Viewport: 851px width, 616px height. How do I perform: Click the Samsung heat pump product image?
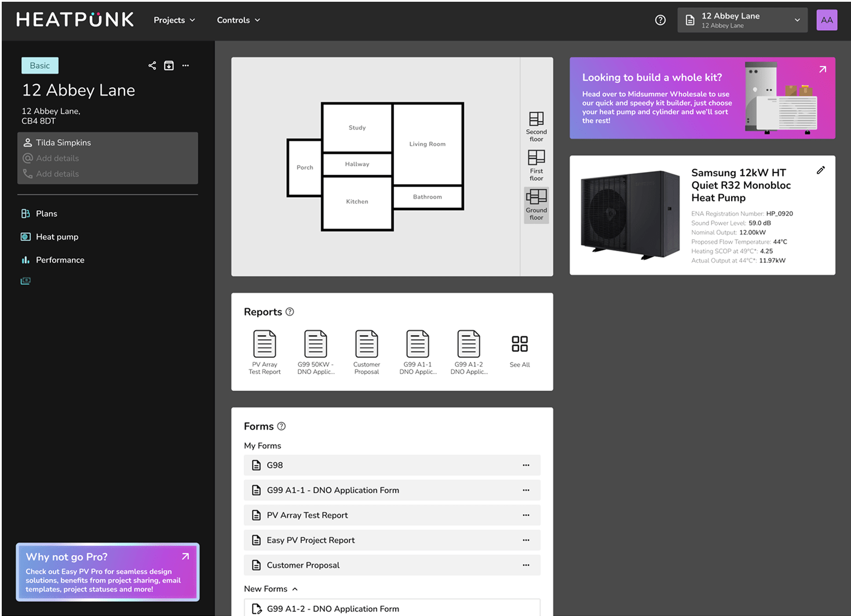click(630, 215)
